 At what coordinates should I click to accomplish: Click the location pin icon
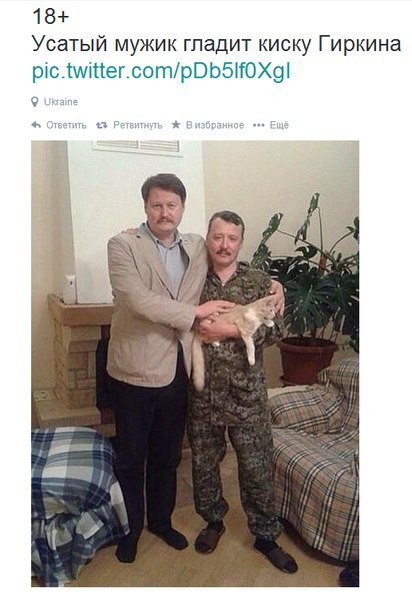pos(35,102)
